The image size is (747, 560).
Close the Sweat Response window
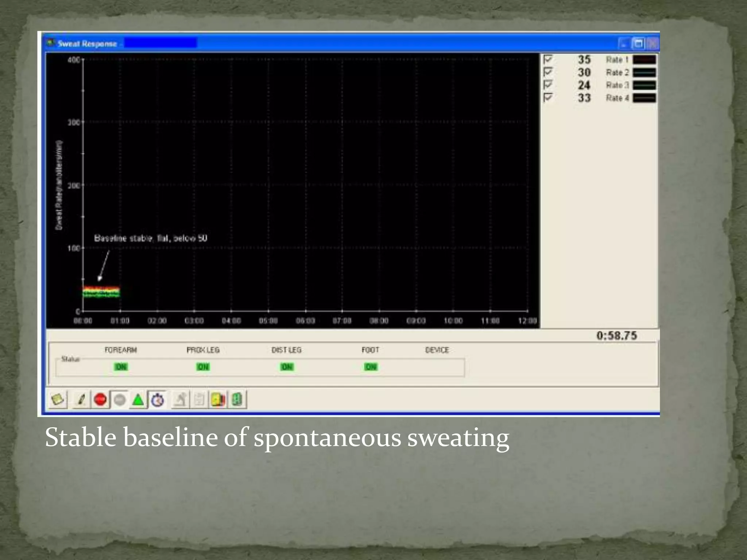click(x=653, y=44)
